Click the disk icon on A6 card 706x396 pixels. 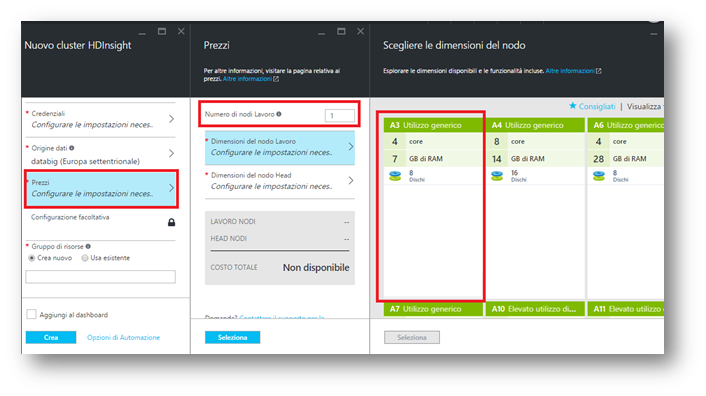[598, 176]
